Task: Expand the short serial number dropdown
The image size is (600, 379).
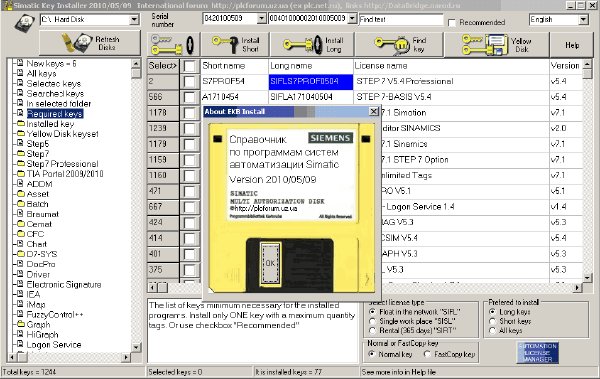Action: tap(261, 18)
